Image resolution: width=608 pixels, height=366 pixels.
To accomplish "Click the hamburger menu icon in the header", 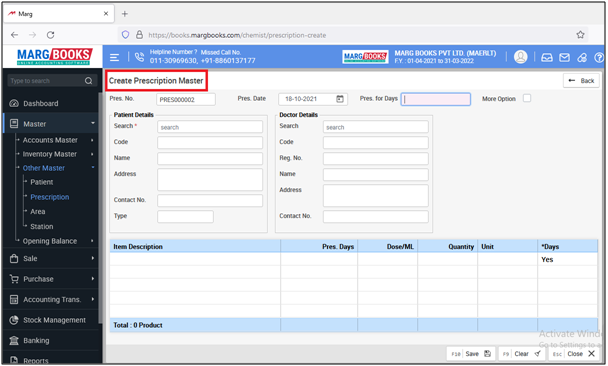I will [114, 57].
